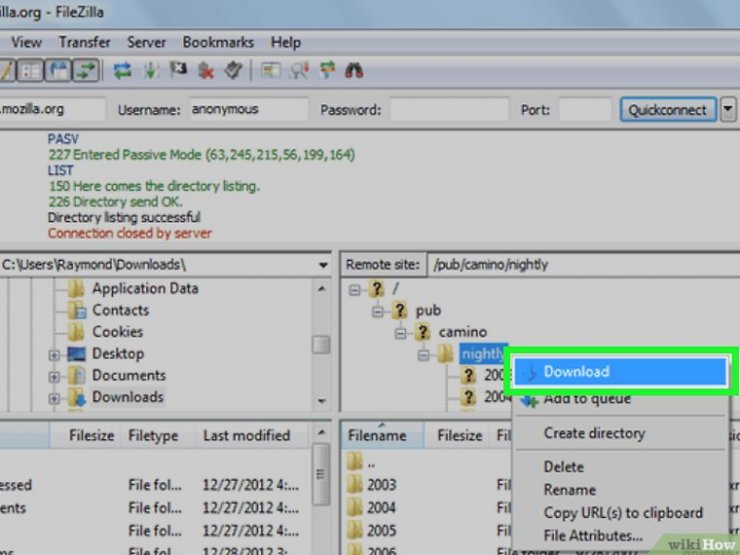This screenshot has height=555, width=740.
Task: Expand the Documents tree node
Action: tap(54, 377)
